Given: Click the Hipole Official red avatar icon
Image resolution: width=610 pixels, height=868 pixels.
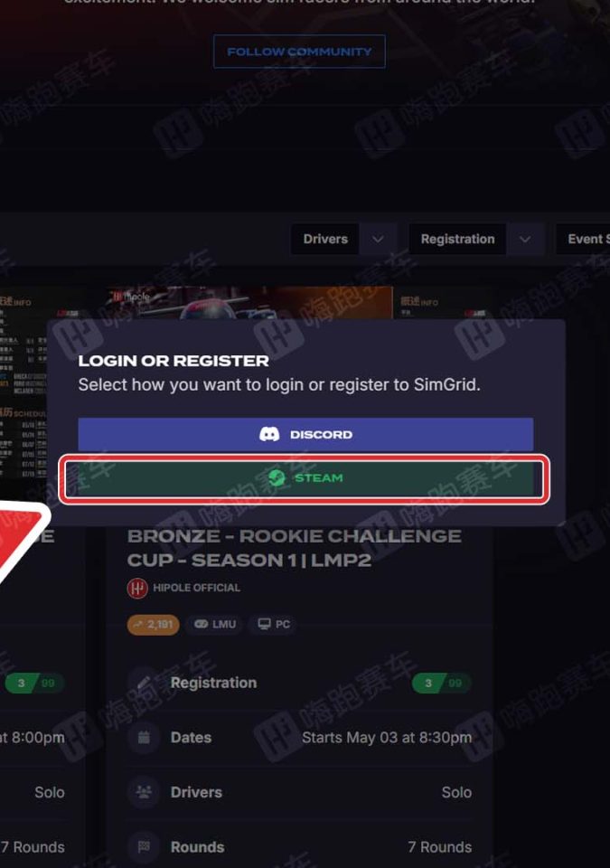Looking at the screenshot, I should 137,588.
